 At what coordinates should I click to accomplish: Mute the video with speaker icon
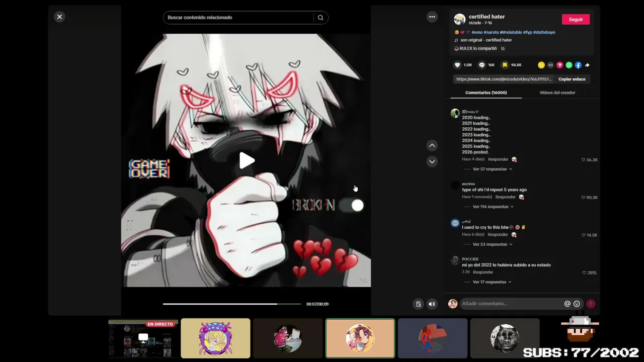click(432, 304)
